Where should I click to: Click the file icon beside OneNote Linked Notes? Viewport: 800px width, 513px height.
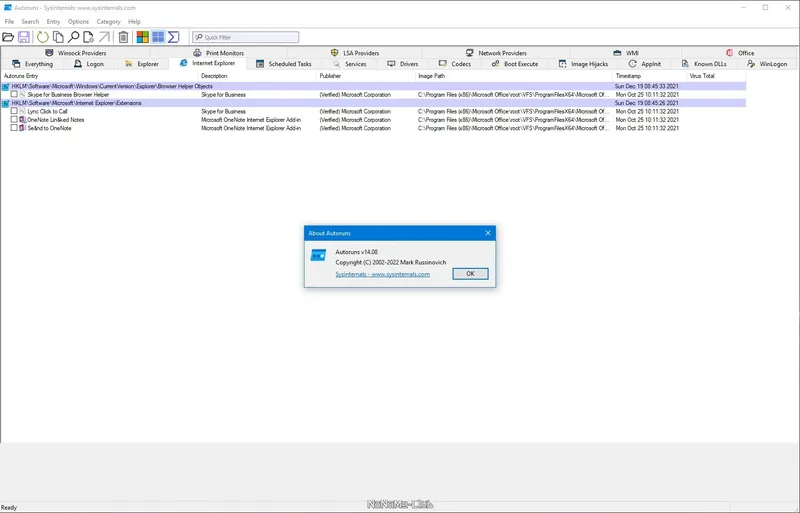[22, 119]
